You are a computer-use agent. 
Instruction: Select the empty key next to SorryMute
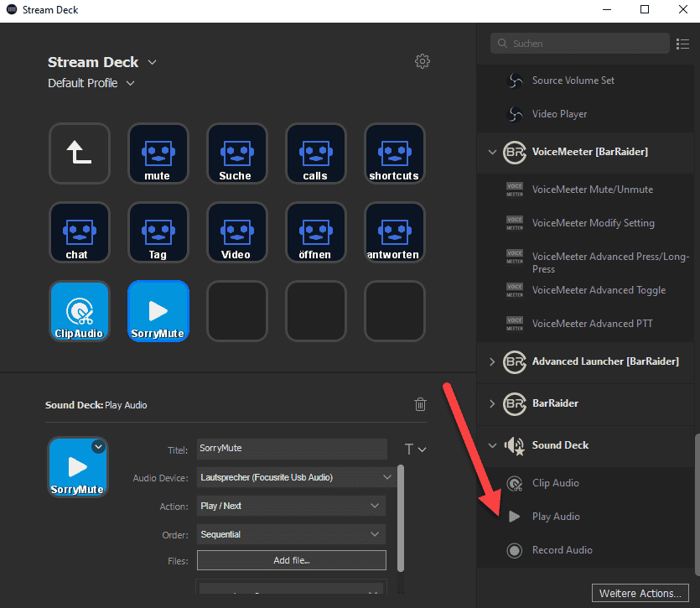pyautogui.click(x=237, y=311)
